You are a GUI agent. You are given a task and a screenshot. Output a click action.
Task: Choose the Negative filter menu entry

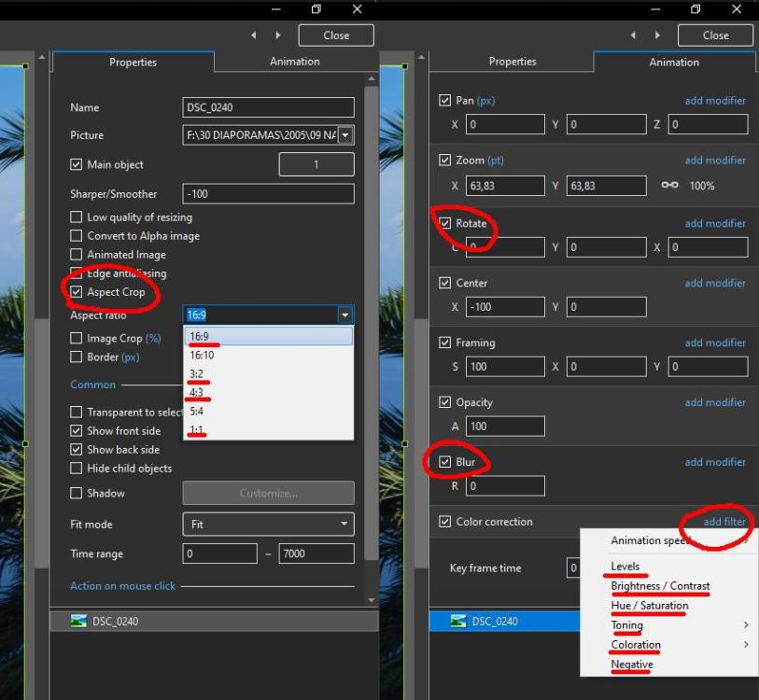click(x=632, y=665)
